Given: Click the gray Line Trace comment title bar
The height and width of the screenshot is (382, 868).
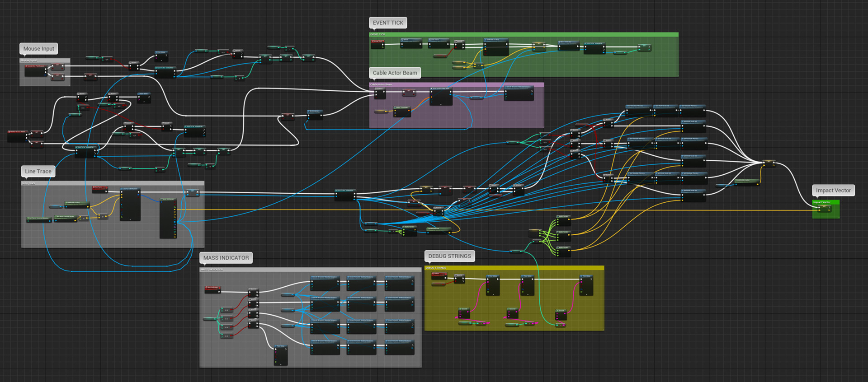Looking at the screenshot, I should [x=113, y=183].
